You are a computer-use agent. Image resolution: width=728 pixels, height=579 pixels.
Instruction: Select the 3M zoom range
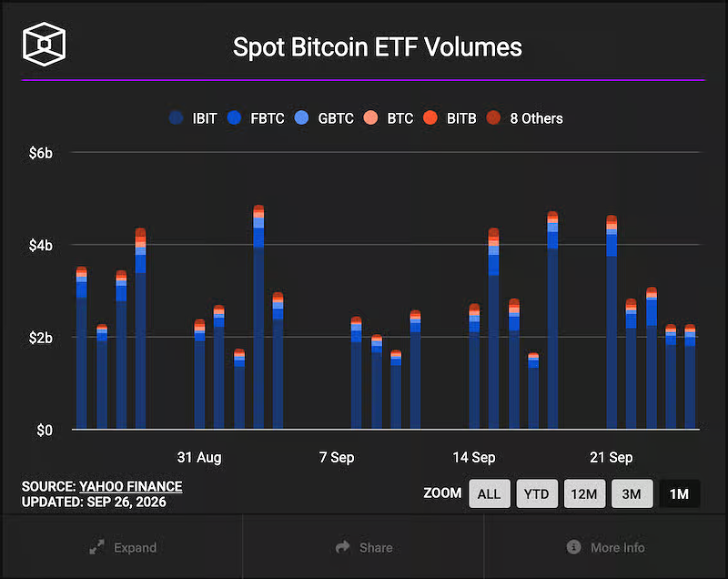632,493
